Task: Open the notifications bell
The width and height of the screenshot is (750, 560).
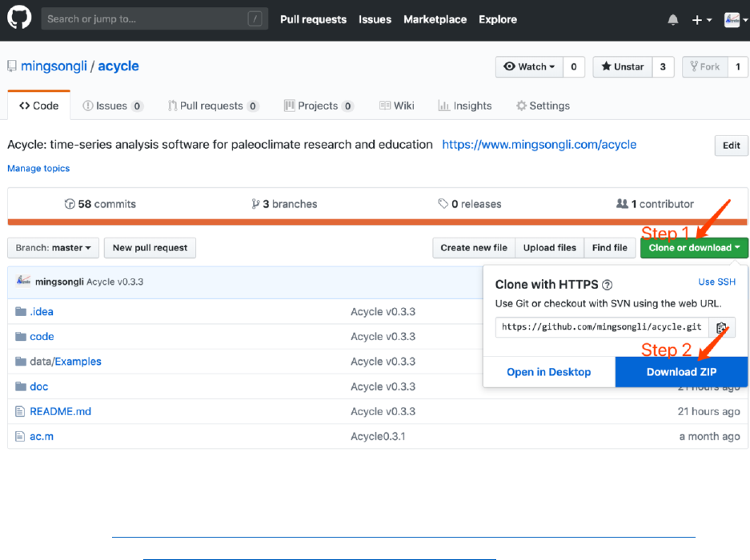Action: click(x=673, y=20)
